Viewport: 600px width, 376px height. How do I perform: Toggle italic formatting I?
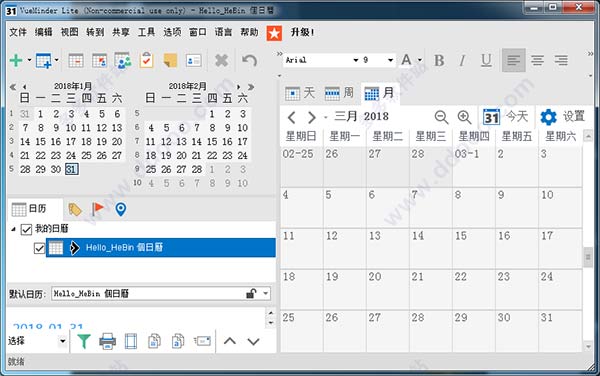[462, 60]
